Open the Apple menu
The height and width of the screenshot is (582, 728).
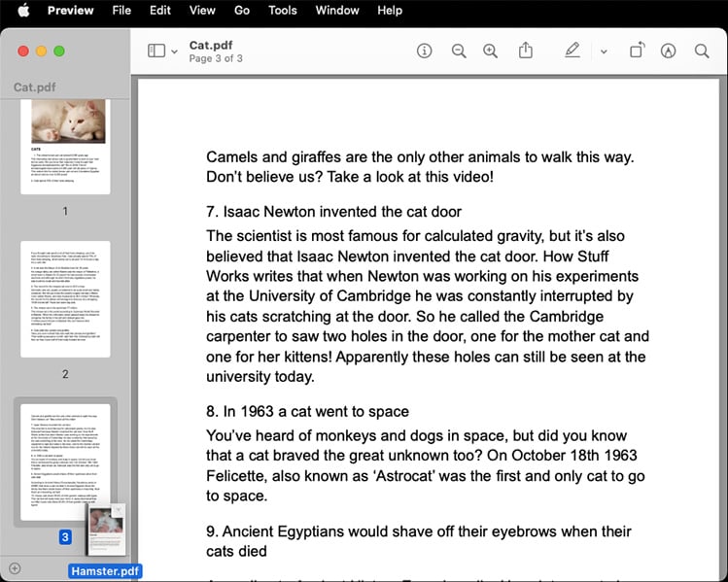(x=23, y=11)
